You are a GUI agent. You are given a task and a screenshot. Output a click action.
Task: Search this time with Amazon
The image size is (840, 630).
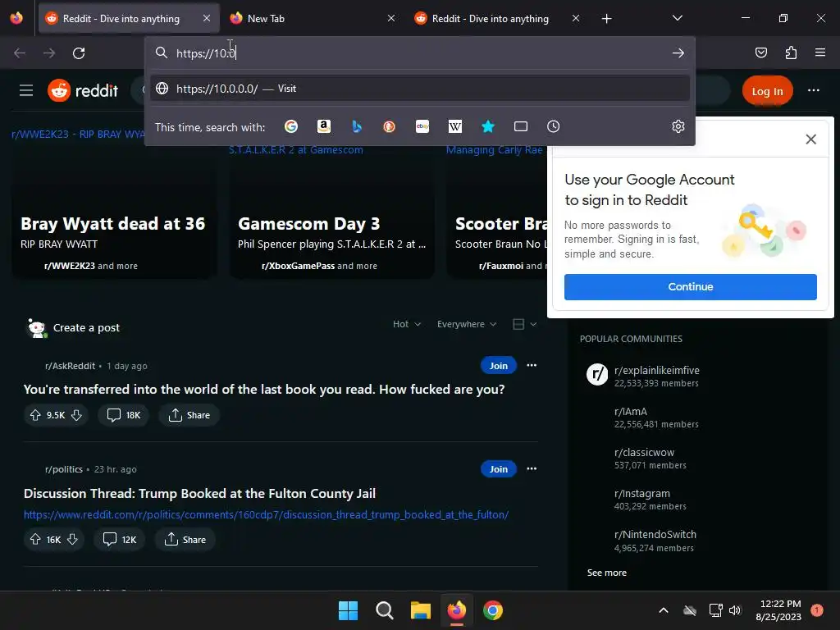click(323, 126)
